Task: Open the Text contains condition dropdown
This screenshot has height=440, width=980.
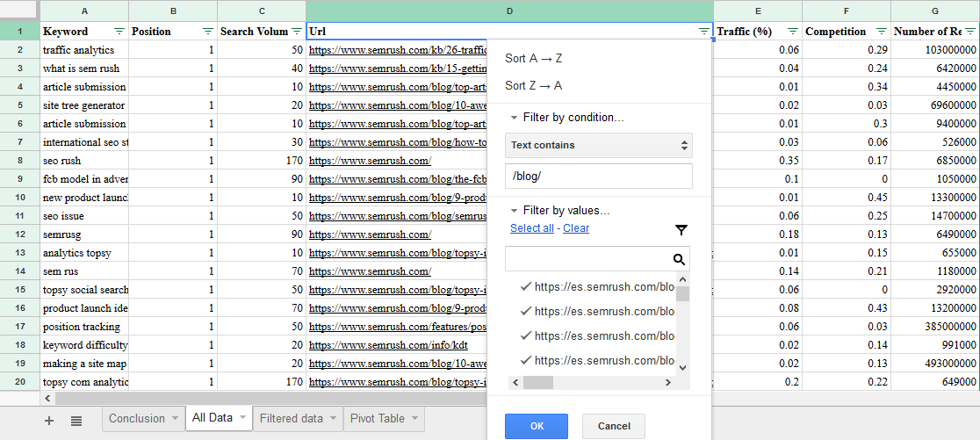Action: point(599,145)
